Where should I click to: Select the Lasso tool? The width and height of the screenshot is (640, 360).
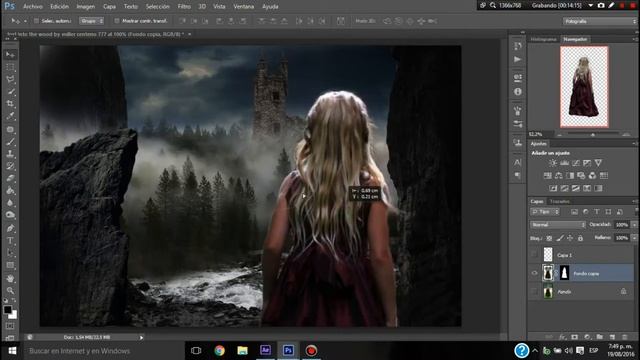pyautogui.click(x=11, y=79)
